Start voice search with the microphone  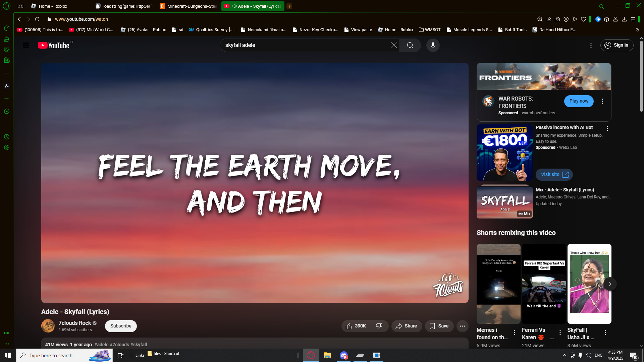[x=433, y=45]
